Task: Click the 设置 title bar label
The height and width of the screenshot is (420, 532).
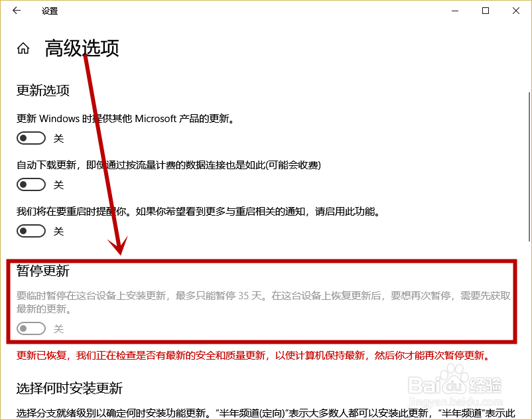Action: point(49,11)
